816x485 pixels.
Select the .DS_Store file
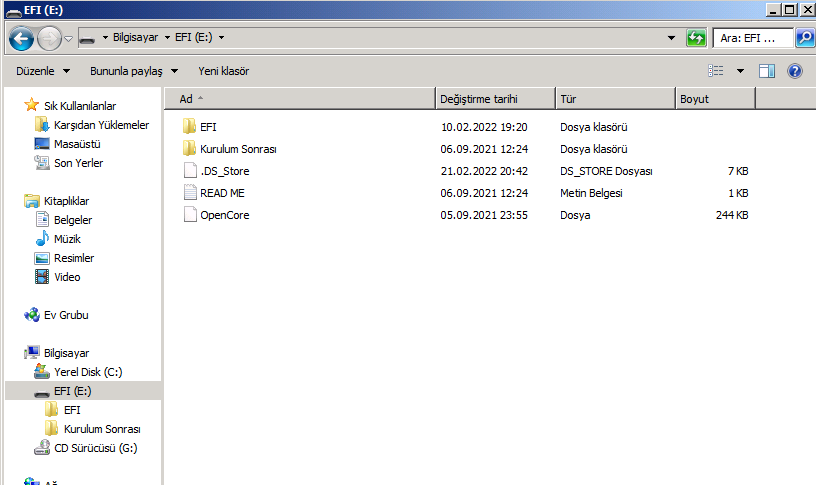217,171
